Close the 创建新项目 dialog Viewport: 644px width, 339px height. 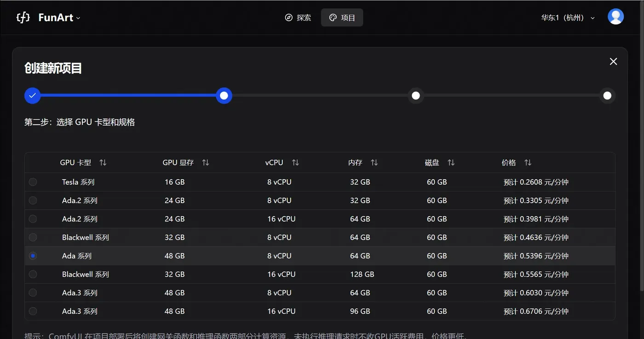(613, 61)
